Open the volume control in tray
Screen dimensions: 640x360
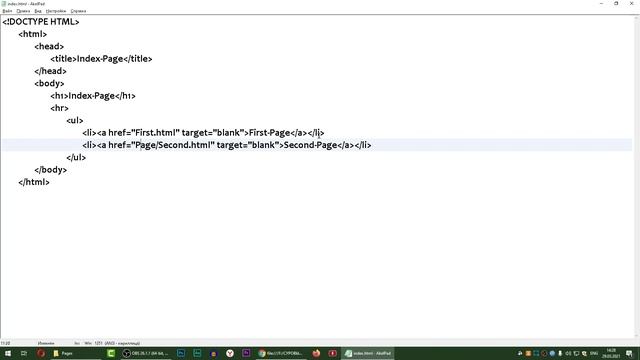point(568,353)
